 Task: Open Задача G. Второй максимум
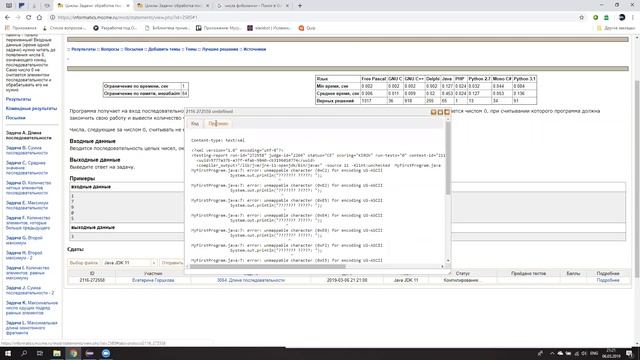[x=24, y=240]
